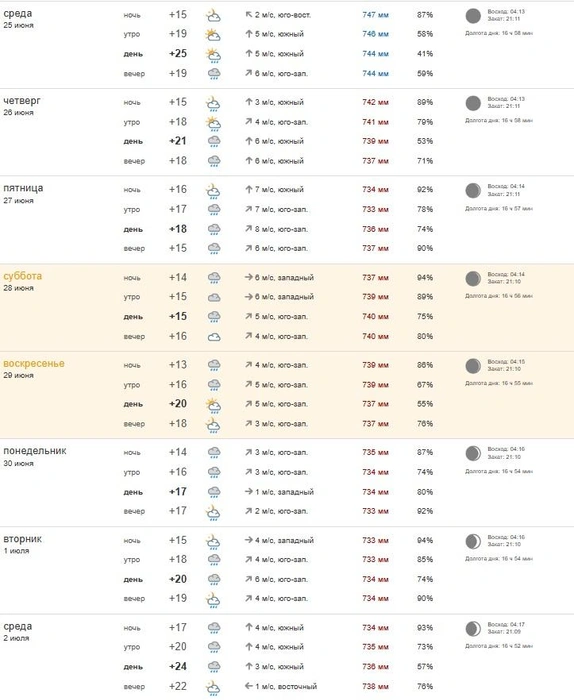Screen dimensions: 574x700
Task: Click the 747 мм pressure value
Action: [x=375, y=15]
